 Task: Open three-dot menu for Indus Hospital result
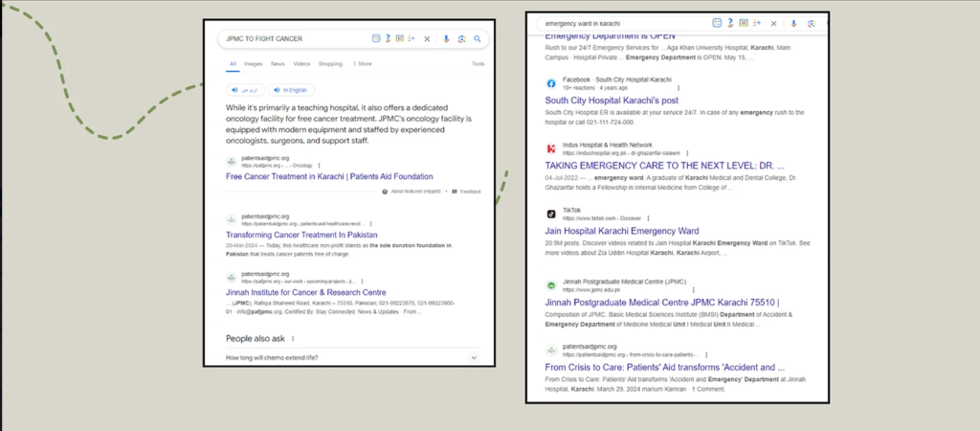tap(687, 153)
